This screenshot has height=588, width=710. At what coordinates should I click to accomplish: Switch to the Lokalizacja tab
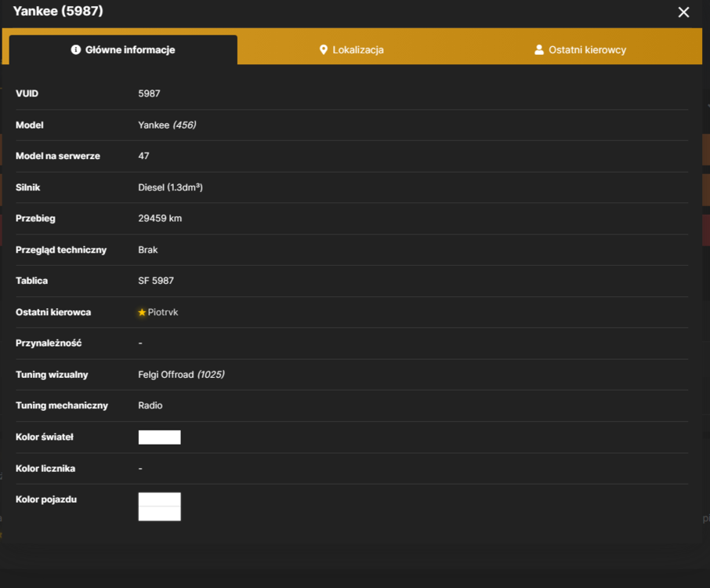pos(352,50)
